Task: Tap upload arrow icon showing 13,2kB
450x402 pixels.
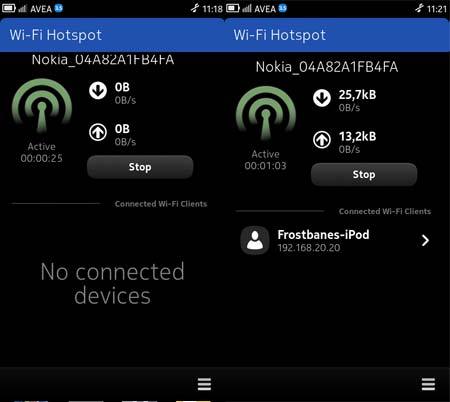Action: [322, 140]
